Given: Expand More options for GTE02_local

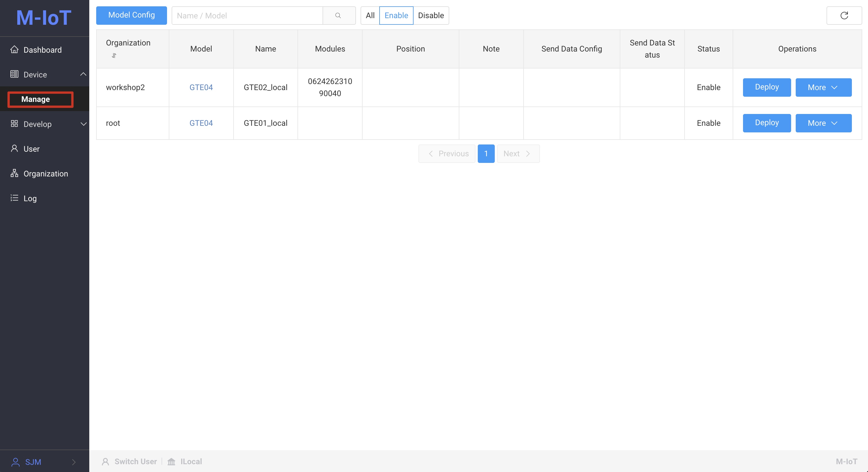Looking at the screenshot, I should click(823, 87).
